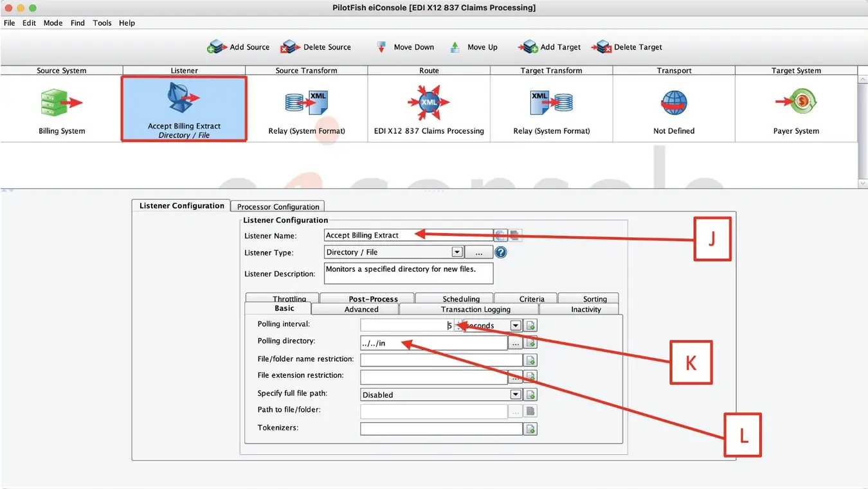Click the Polling directory expression icon
This screenshot has height=489, width=868.
[x=530, y=343]
